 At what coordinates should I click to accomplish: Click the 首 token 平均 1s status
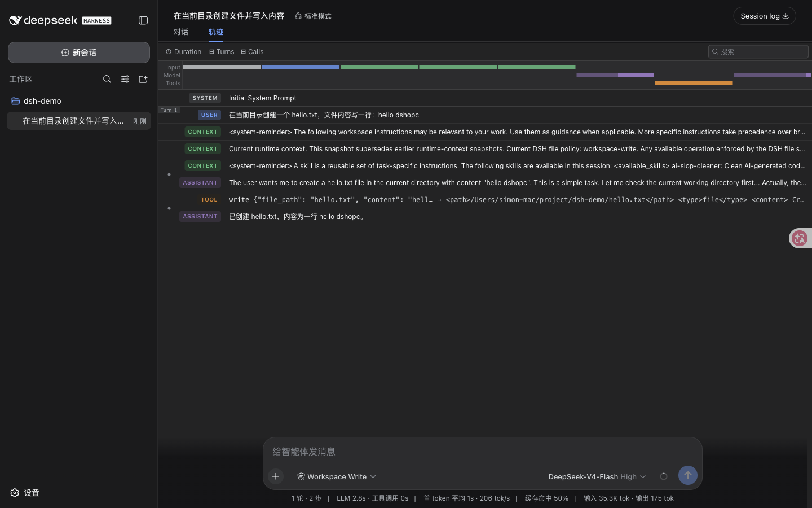448,498
